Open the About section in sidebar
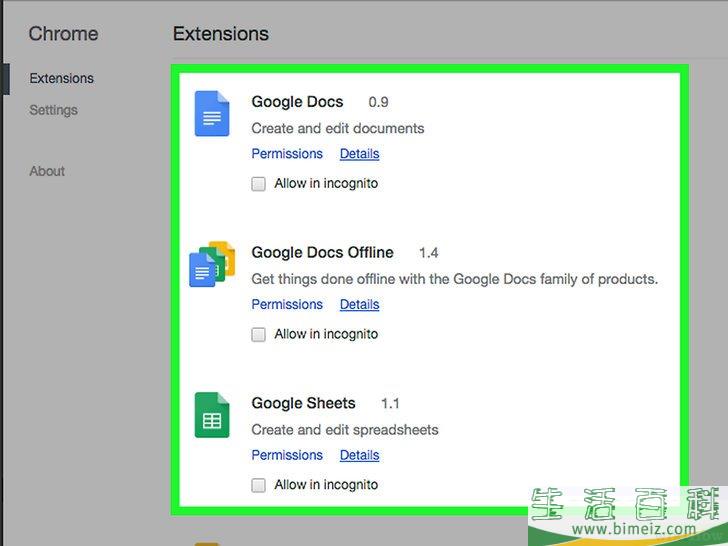This screenshot has width=728, height=546. tap(47, 171)
